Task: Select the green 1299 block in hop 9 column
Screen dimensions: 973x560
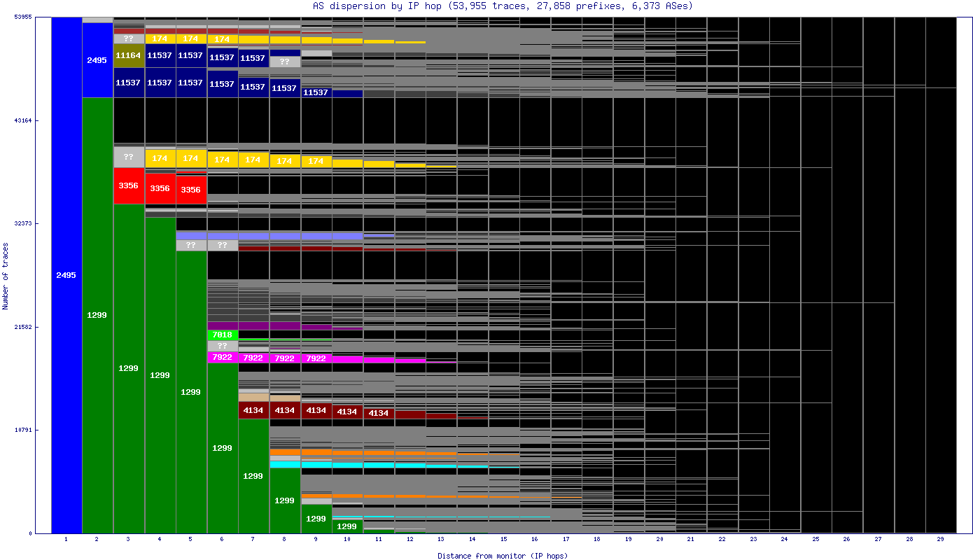Action: click(x=316, y=519)
